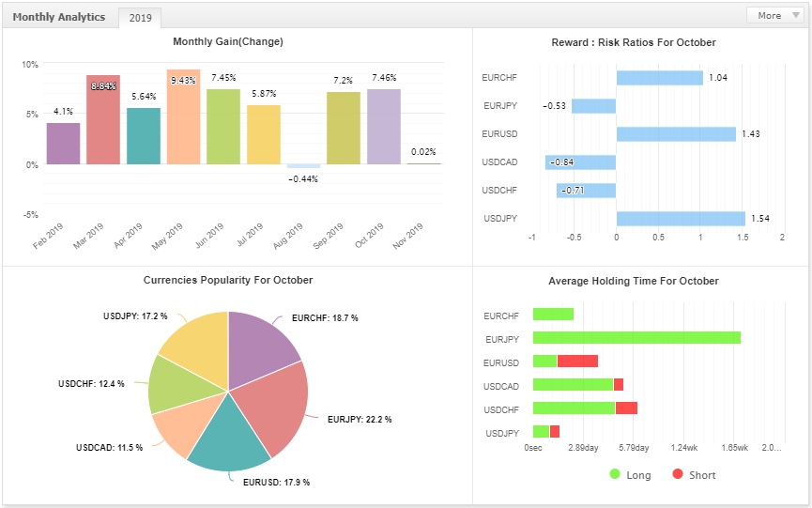Click the EURCHF reward risk bar

coord(660,78)
